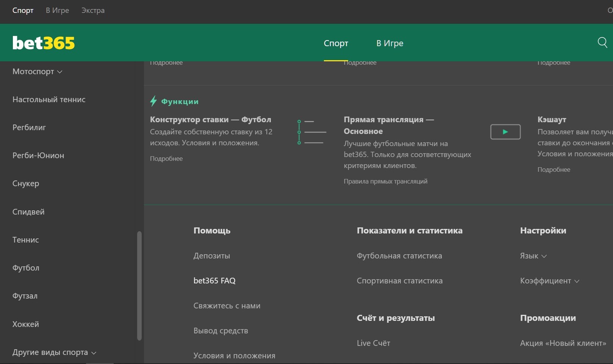613x364 pixels.
Task: Switch to В Игре tab in green header
Action: click(390, 43)
